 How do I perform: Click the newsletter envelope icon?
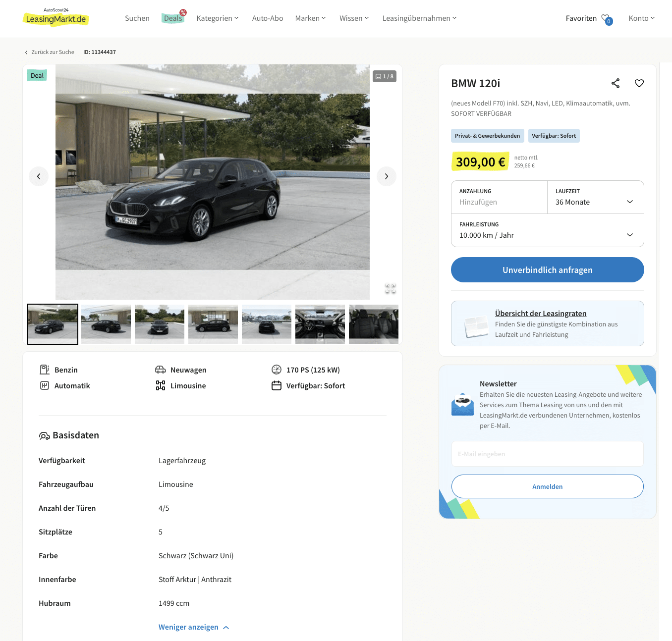point(462,404)
